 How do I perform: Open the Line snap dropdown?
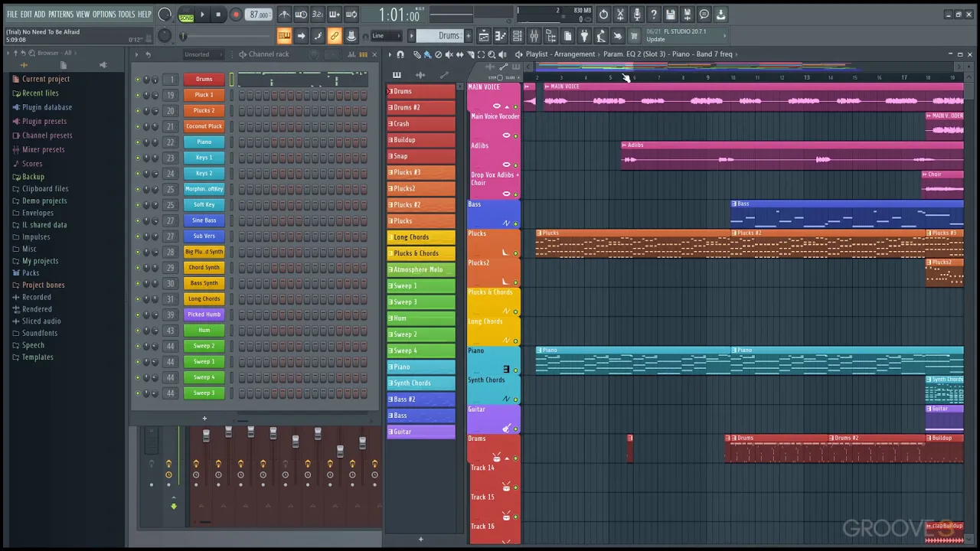pyautogui.click(x=387, y=36)
